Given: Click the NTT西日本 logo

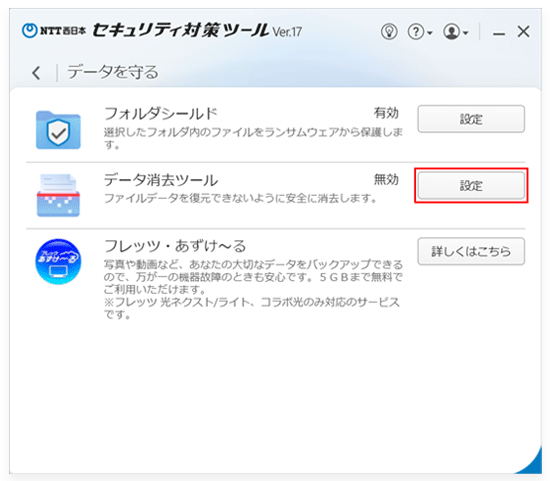Looking at the screenshot, I should click(54, 31).
